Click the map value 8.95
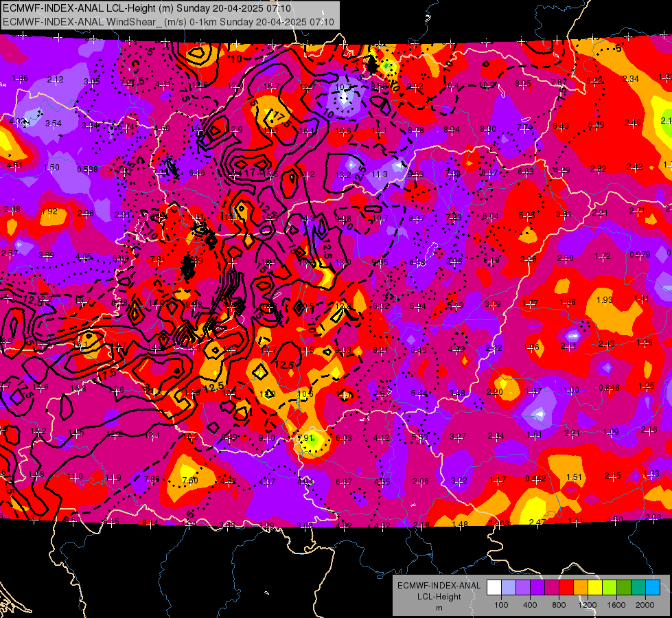 (523, 84)
